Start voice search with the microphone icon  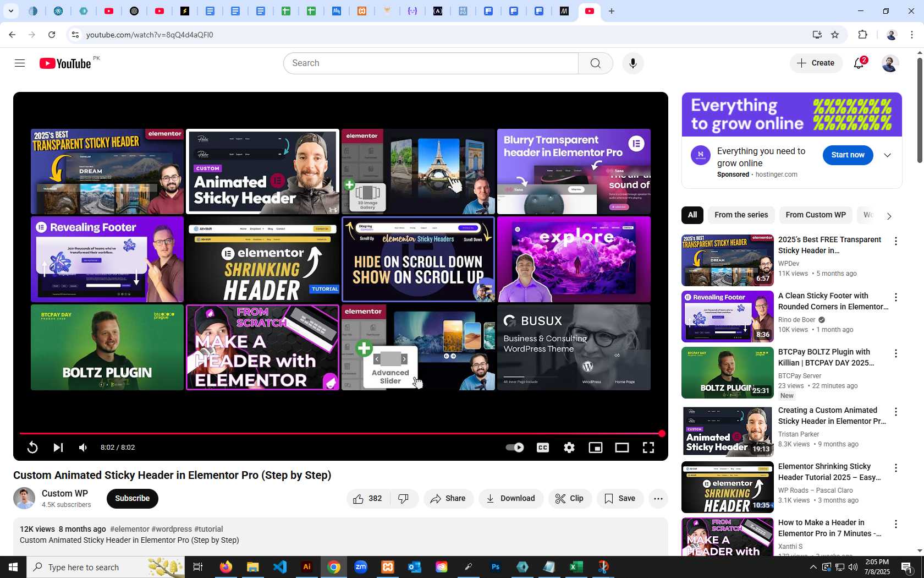(633, 63)
